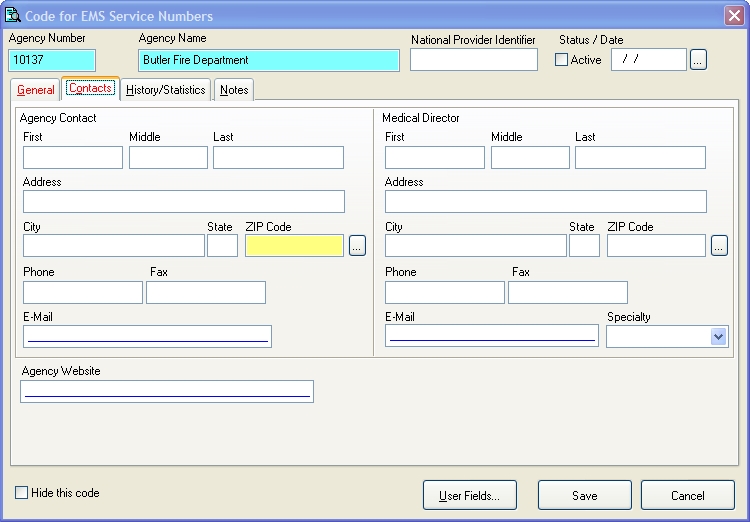Click Medical Director Phone field
Image resolution: width=750 pixels, height=522 pixels.
445,292
